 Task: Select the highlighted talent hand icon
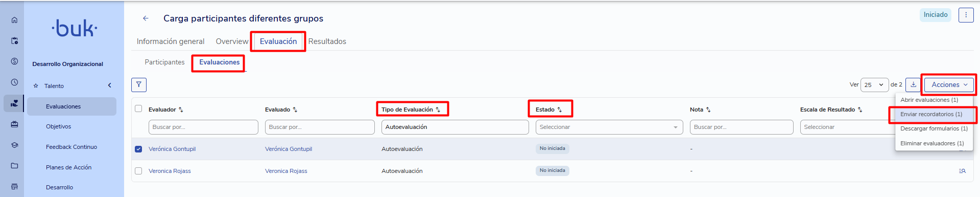[x=14, y=103]
